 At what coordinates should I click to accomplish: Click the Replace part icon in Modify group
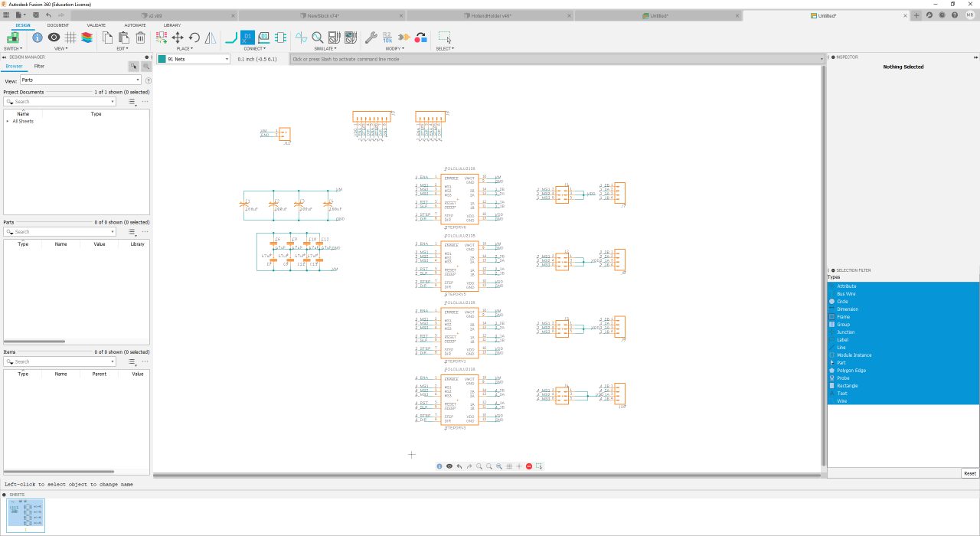click(420, 37)
